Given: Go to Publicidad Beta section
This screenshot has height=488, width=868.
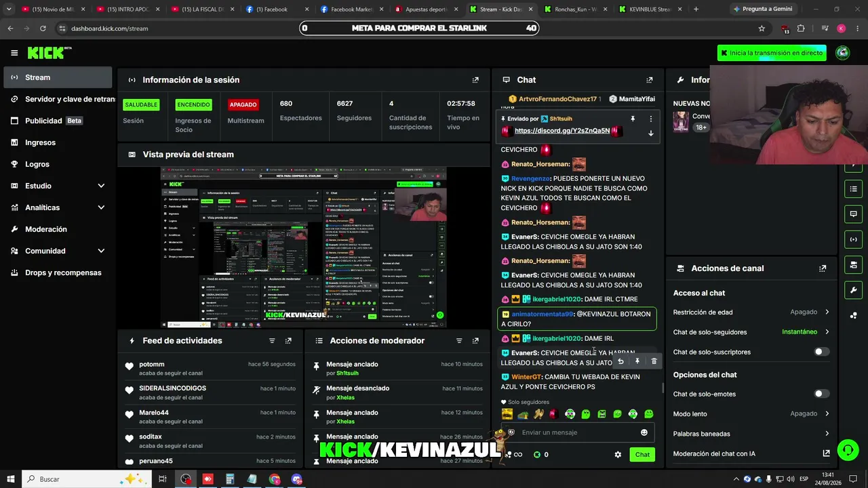Looking at the screenshot, I should [x=58, y=121].
